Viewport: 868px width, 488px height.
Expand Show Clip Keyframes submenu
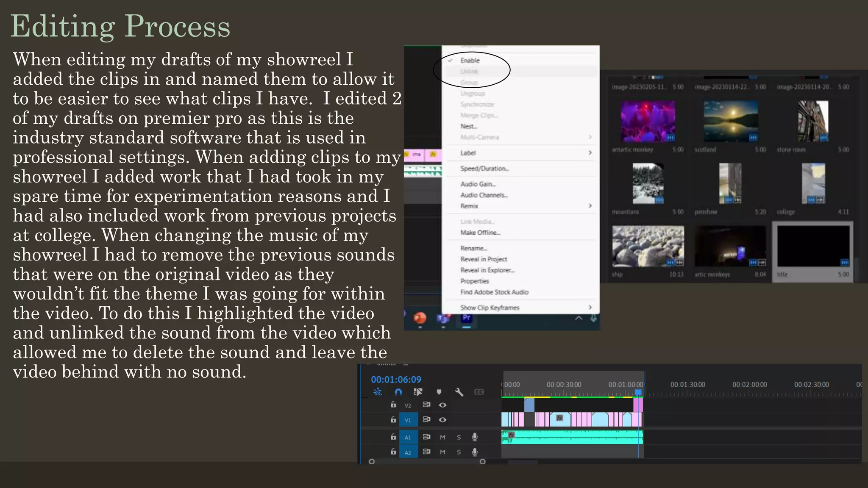point(590,308)
